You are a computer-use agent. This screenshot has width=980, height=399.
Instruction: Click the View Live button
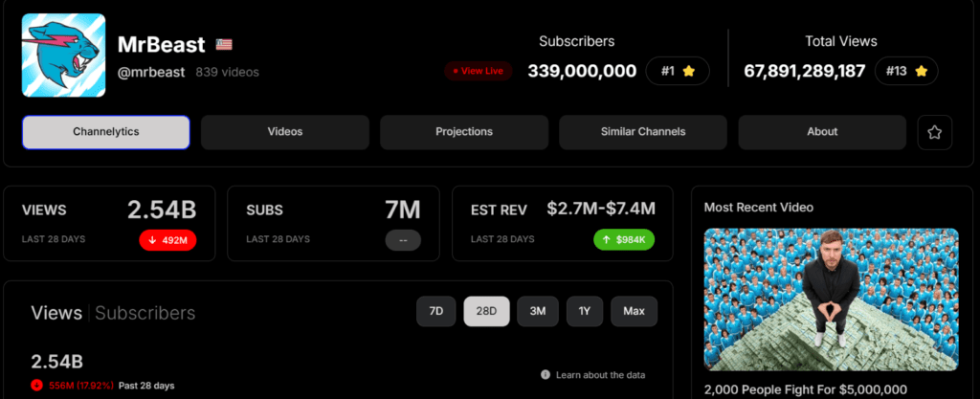coord(479,71)
